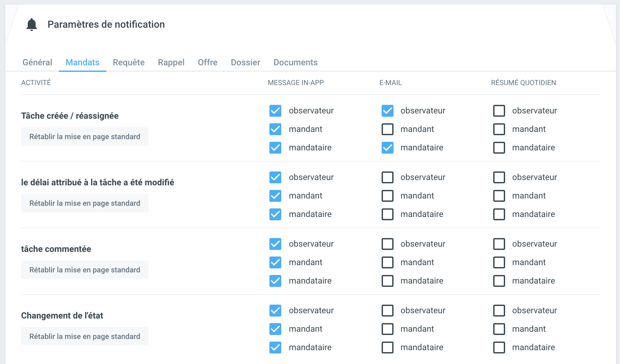Select the Rappel tab
Viewport: 620px width, 364px height.
coord(171,62)
